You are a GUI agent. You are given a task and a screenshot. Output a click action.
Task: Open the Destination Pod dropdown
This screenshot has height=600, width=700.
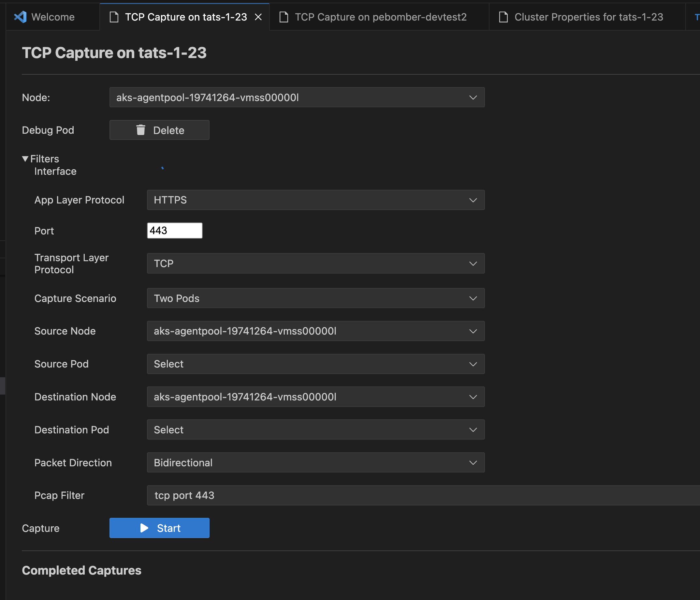pyautogui.click(x=316, y=430)
